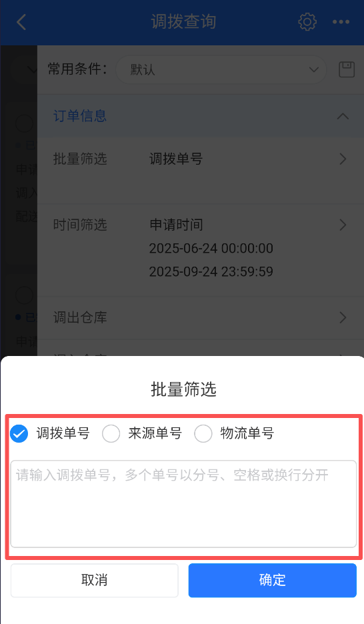Image resolution: width=364 pixels, height=624 pixels.
Task: Open the 常用条件 默认 dropdown
Action: [x=221, y=69]
